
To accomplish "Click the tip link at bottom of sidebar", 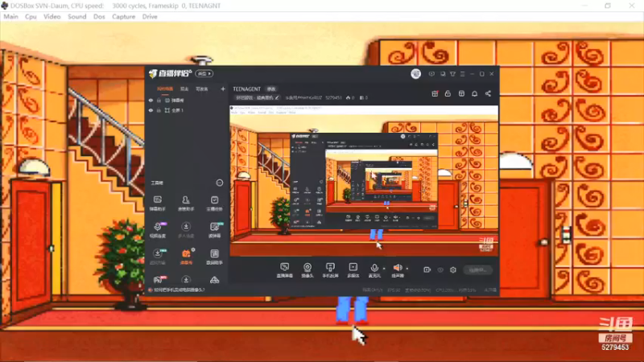I will (x=179, y=290).
